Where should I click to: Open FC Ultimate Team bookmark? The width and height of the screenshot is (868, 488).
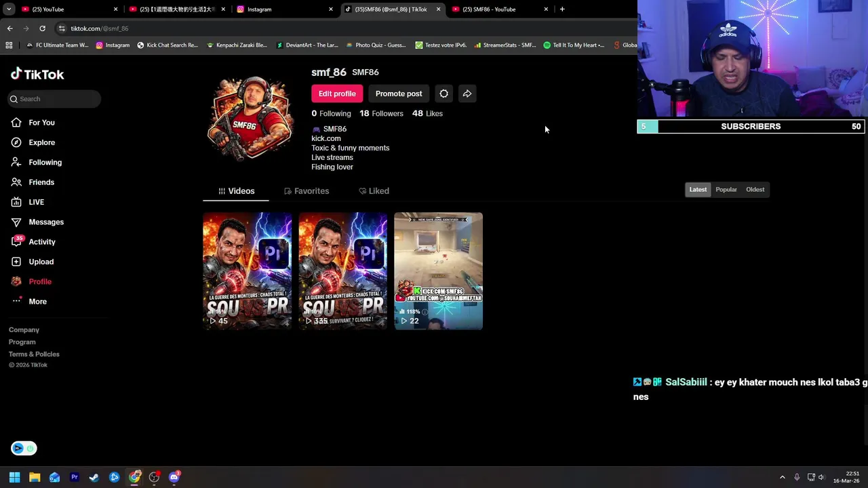click(x=56, y=45)
